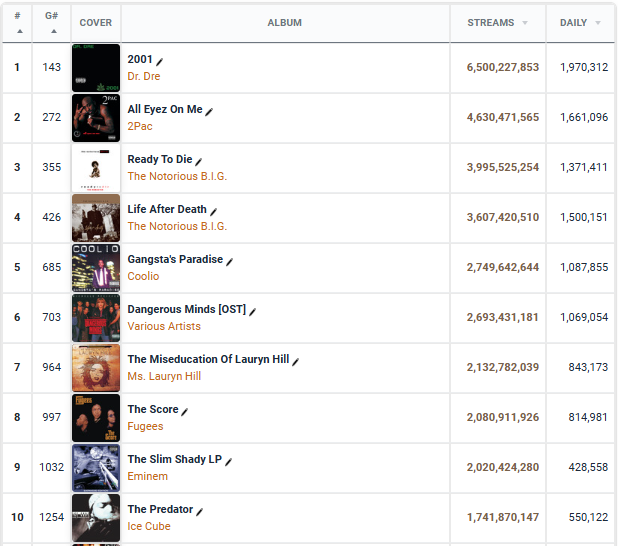618x546 pixels.
Task: Open the Dr. Dre artist link
Action: point(143,76)
